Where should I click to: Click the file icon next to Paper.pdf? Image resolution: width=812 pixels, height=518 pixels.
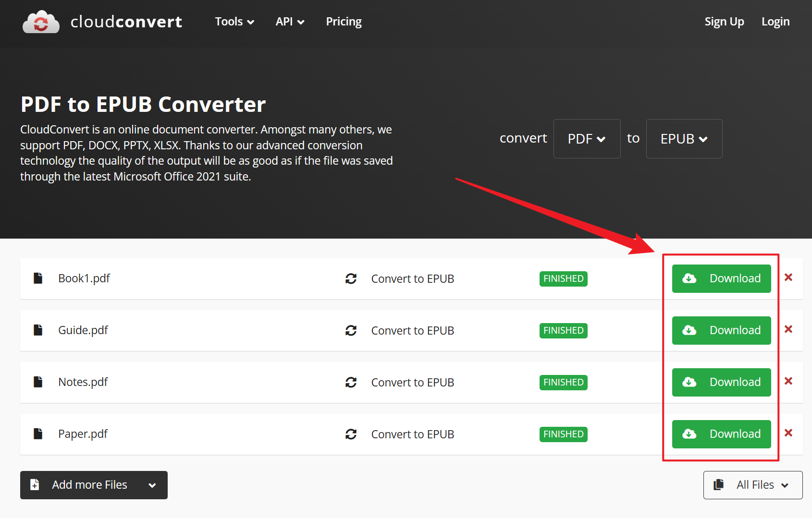(38, 434)
